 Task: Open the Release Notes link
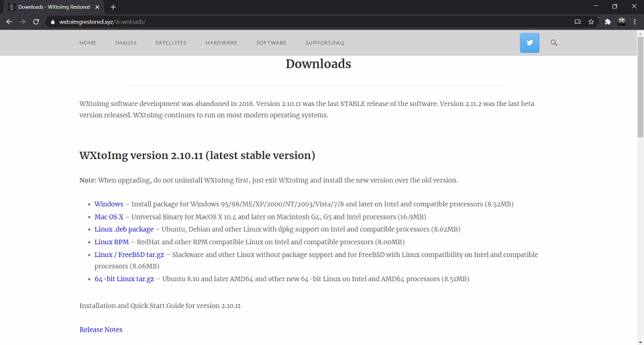click(x=101, y=330)
